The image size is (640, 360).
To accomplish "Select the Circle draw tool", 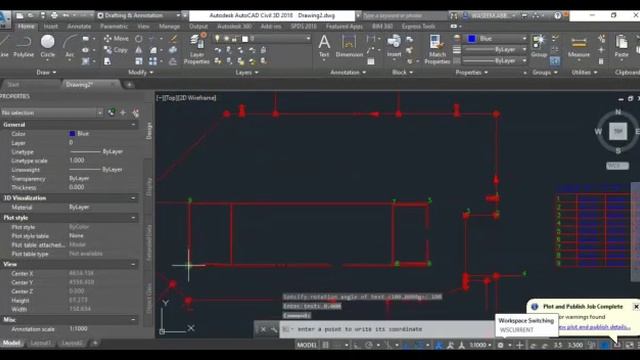I will click(x=47, y=46).
